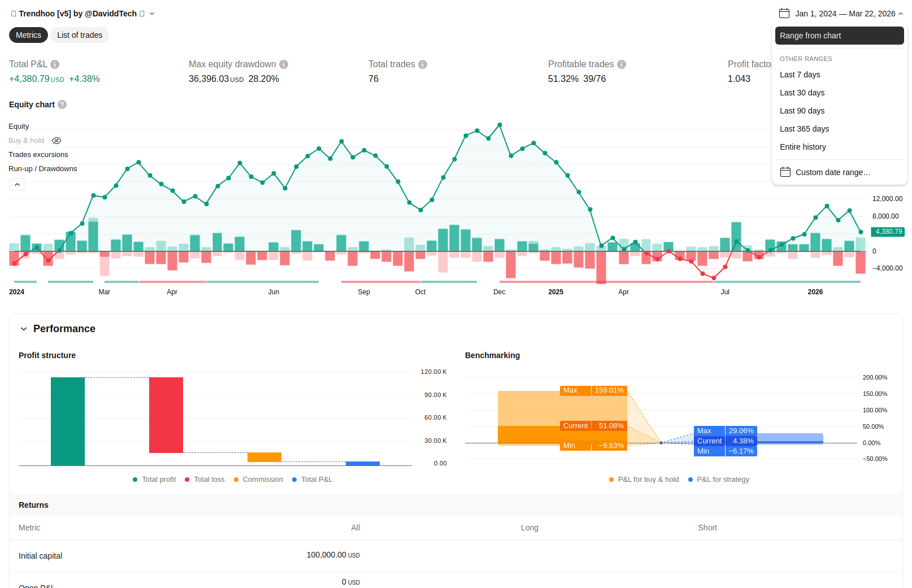This screenshot has width=912, height=588.
Task: Click the Total P&L info icon
Action: 55,64
